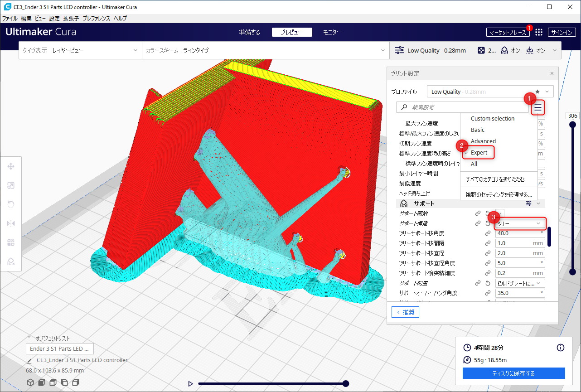Click link icon on ツリーサポート枝直径角度 row
The height and width of the screenshot is (392, 581).
pos(488,263)
